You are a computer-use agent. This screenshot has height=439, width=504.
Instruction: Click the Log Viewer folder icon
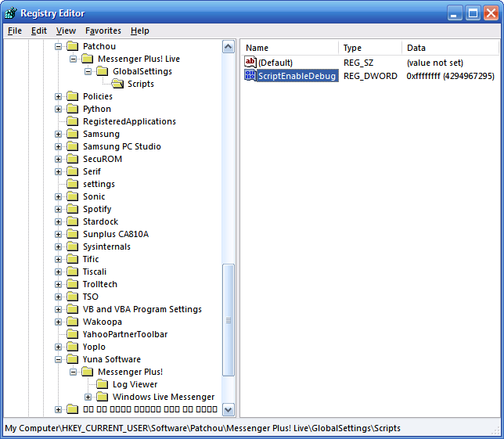point(103,384)
